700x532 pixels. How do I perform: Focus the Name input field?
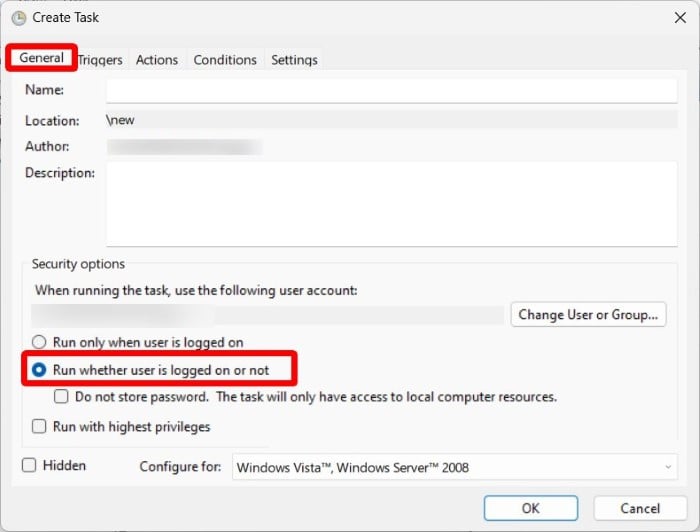[x=392, y=91]
